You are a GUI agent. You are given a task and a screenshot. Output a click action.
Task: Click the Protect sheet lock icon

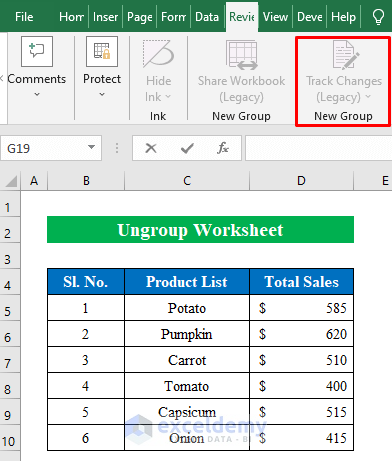(x=102, y=51)
